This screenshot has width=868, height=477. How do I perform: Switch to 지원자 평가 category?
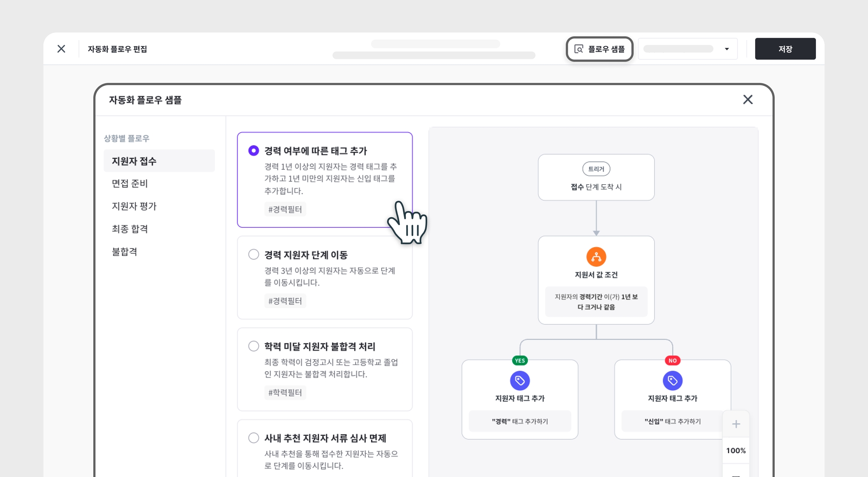pos(134,206)
